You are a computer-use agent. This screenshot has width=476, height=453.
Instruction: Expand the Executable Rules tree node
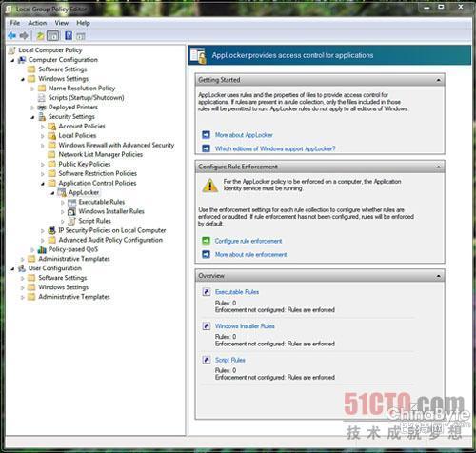[x=63, y=202]
